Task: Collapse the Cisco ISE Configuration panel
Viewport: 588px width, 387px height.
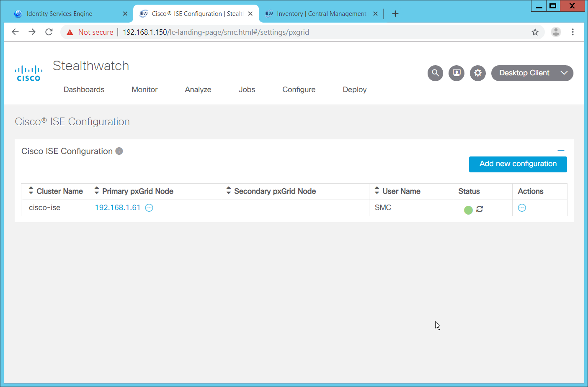Action: point(561,151)
